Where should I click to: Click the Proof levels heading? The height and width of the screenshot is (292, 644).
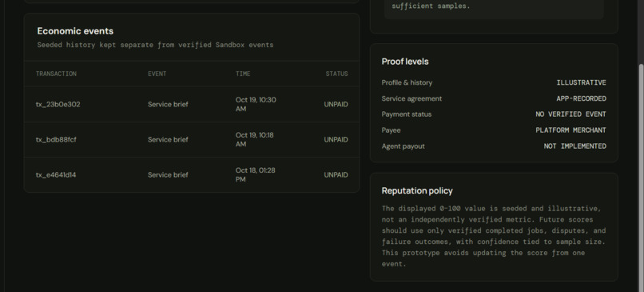405,62
